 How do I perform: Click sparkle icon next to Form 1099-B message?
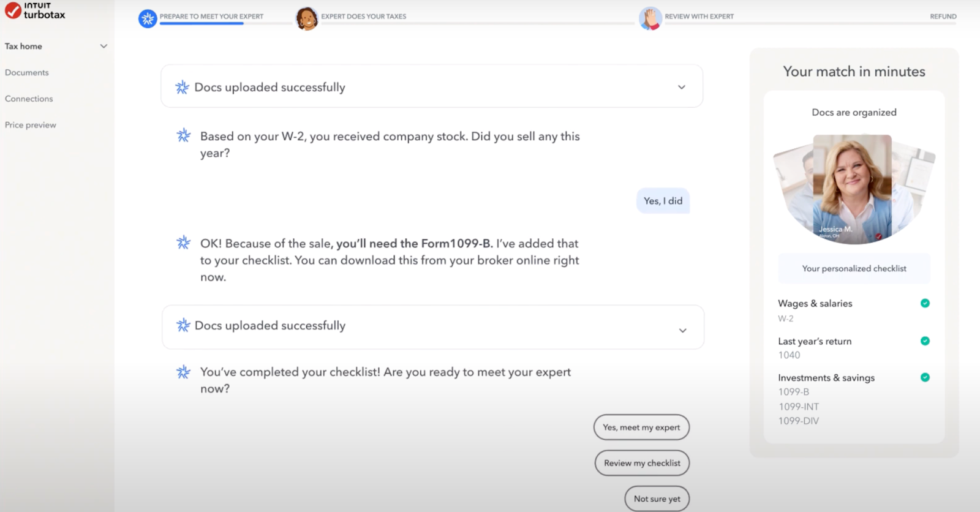(184, 243)
